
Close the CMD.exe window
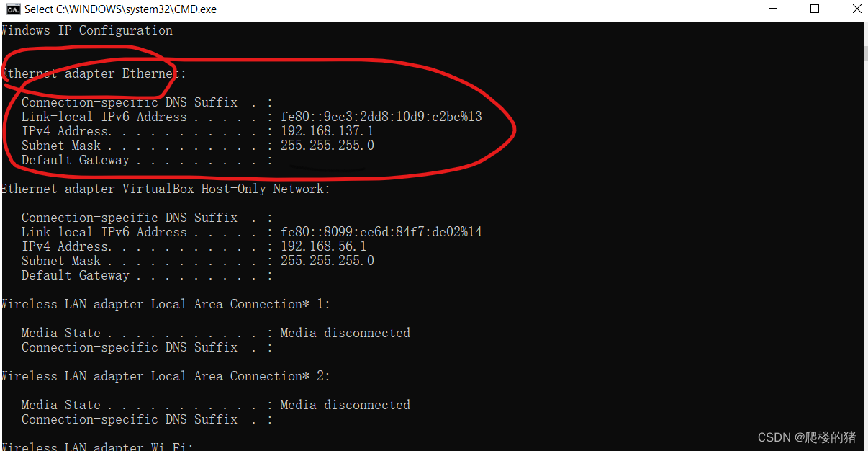pyautogui.click(x=856, y=9)
